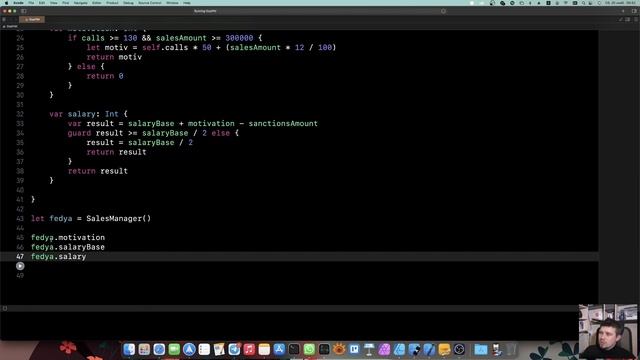Open the Window menu

[172, 3]
